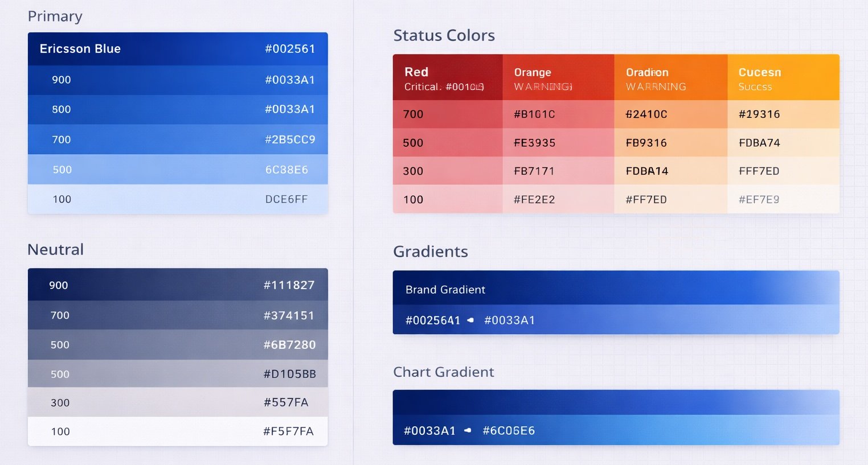
Task: Click the Brand Gradient label
Action: tap(445, 290)
